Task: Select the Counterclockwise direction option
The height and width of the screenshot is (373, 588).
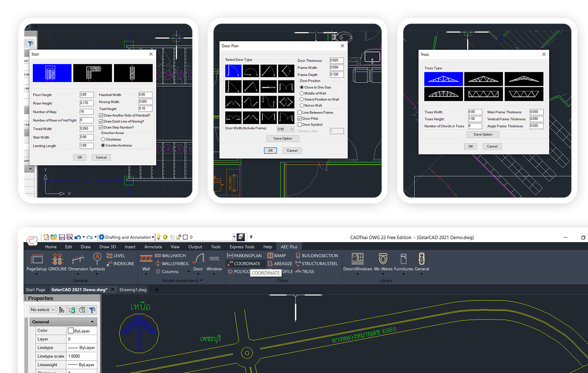Action: [x=103, y=145]
